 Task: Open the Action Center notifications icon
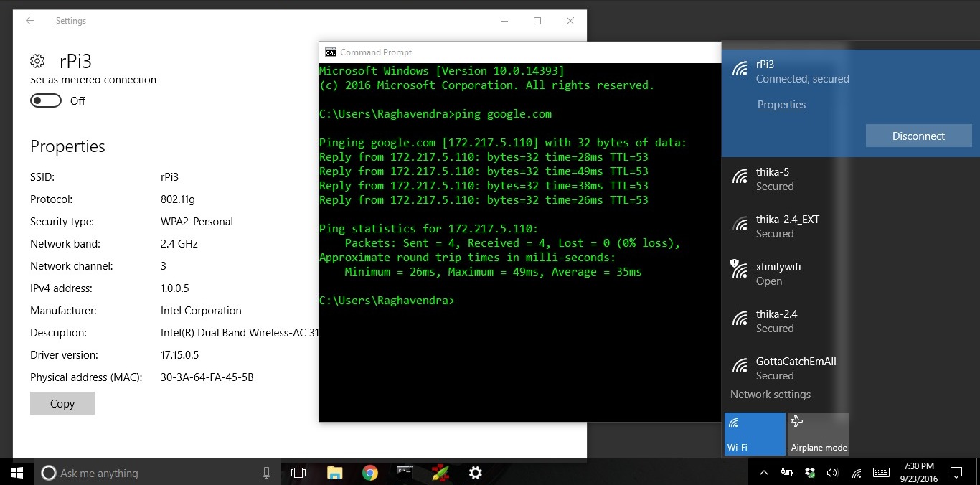(x=956, y=473)
